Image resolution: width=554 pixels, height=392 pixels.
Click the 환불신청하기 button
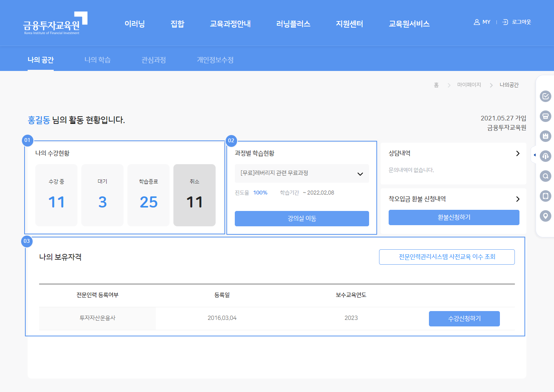[x=453, y=217]
